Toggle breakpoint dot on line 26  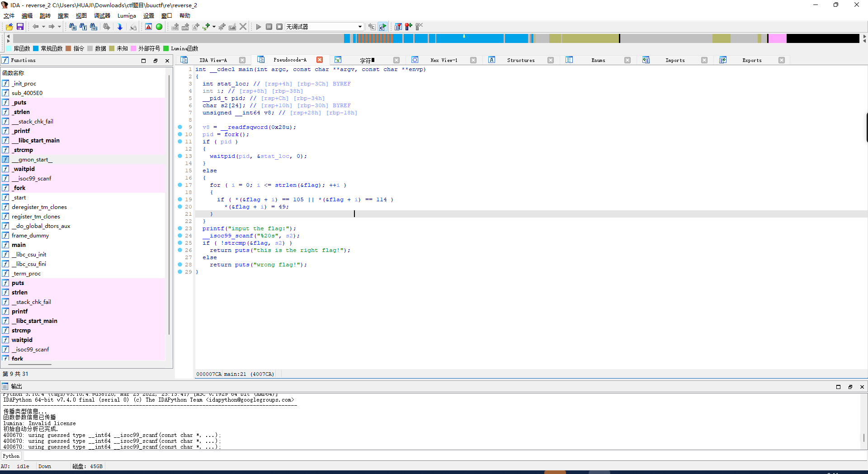click(180, 250)
